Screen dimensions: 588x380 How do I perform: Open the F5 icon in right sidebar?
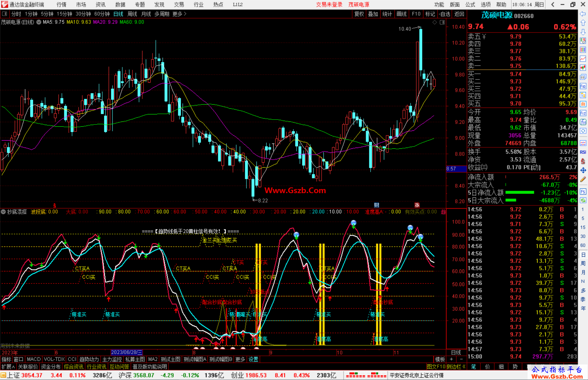point(583,191)
